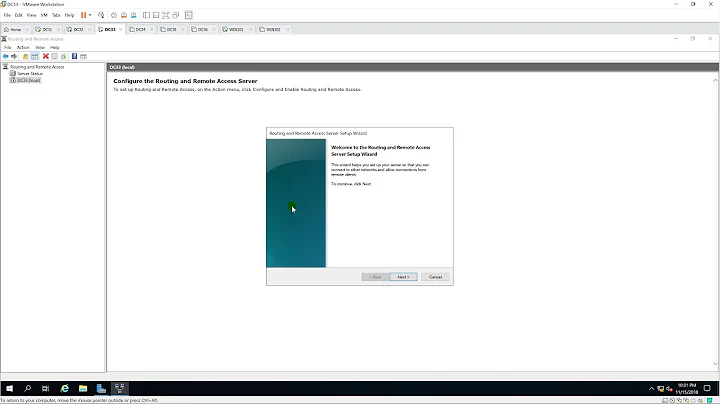Screen dimensions: 720x404
Task: Open taskbar Search icon
Action: coord(28,388)
